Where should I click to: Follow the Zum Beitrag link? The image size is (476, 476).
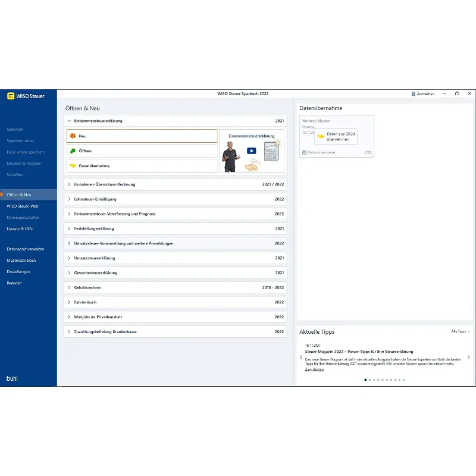314,369
